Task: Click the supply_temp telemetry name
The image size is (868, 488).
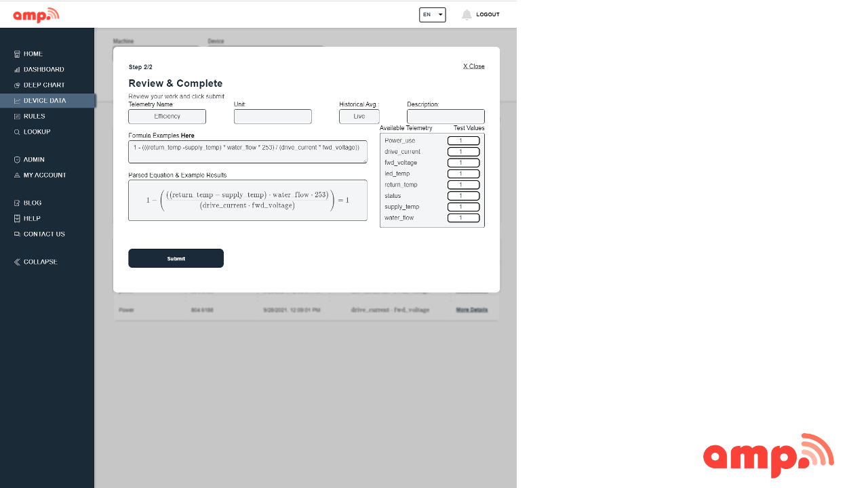Action: [x=402, y=207]
